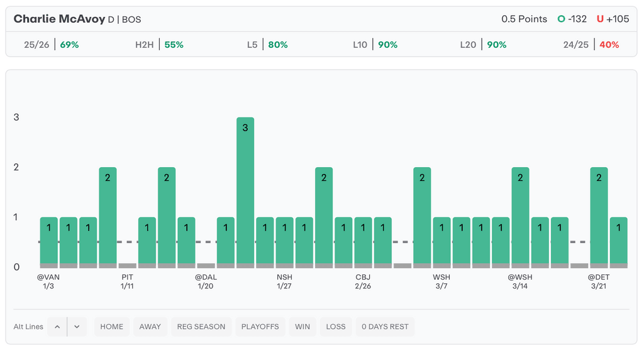Choose the L5 80% split
Screen dimensions: 644x353
point(267,45)
